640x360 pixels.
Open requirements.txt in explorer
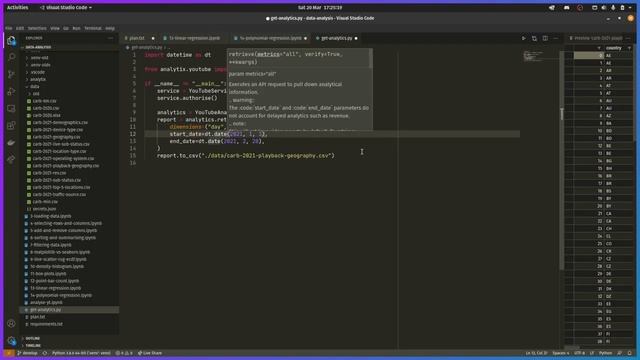click(46, 324)
